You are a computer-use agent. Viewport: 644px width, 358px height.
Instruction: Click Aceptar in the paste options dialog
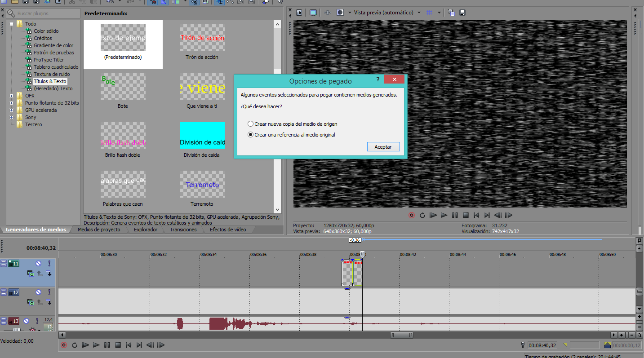coord(383,147)
